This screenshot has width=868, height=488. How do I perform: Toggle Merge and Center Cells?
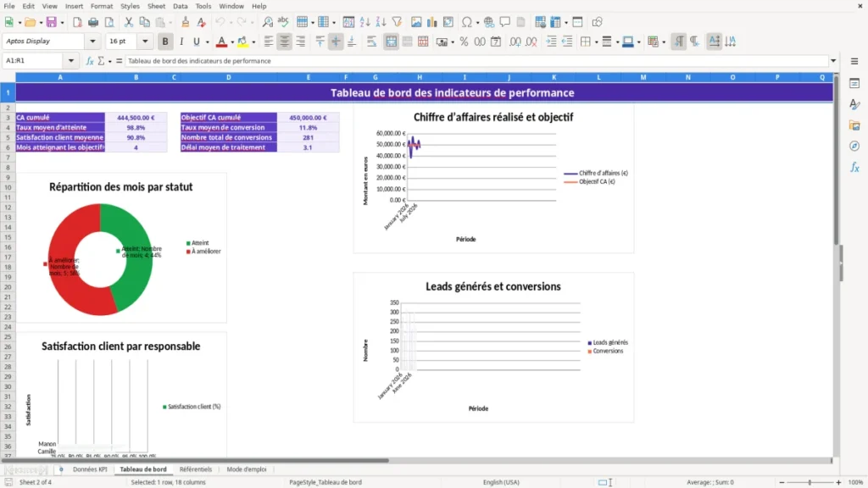391,42
